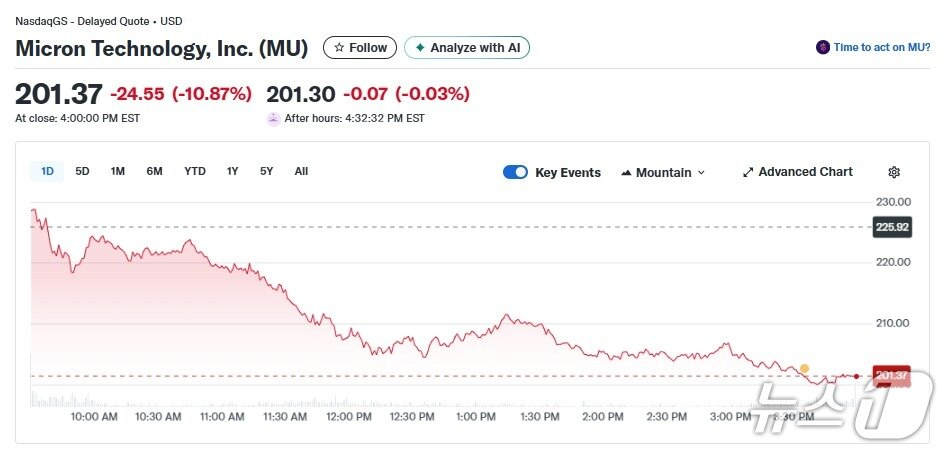This screenshot has width=947, height=453.
Task: Click the 225.92 previous close label
Action: click(891, 227)
